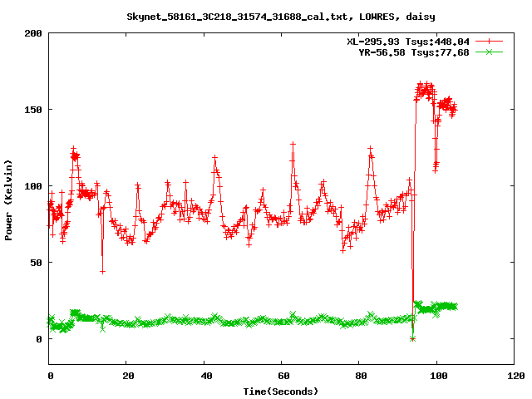Select the YR-56.58 Tsys:77.68 legend entry
532x399 pixels.
[414, 52]
